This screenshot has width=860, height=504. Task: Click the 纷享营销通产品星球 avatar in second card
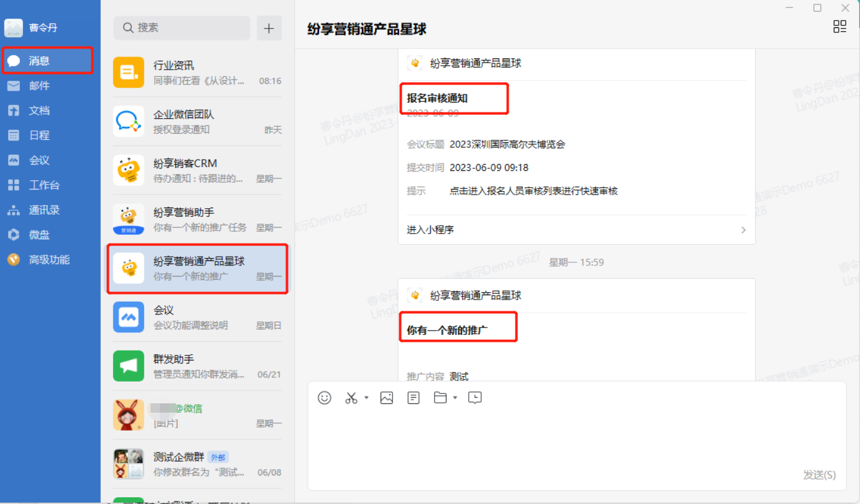coord(415,296)
